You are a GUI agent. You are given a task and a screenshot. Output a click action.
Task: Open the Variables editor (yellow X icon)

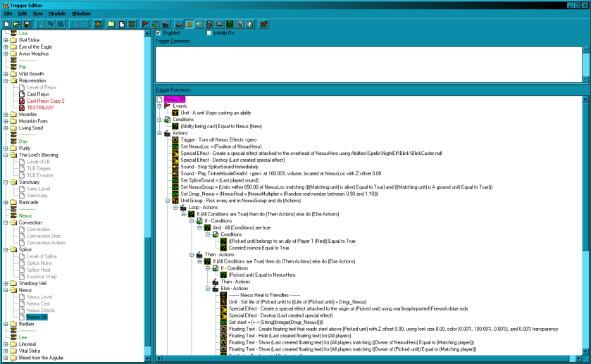[98, 24]
